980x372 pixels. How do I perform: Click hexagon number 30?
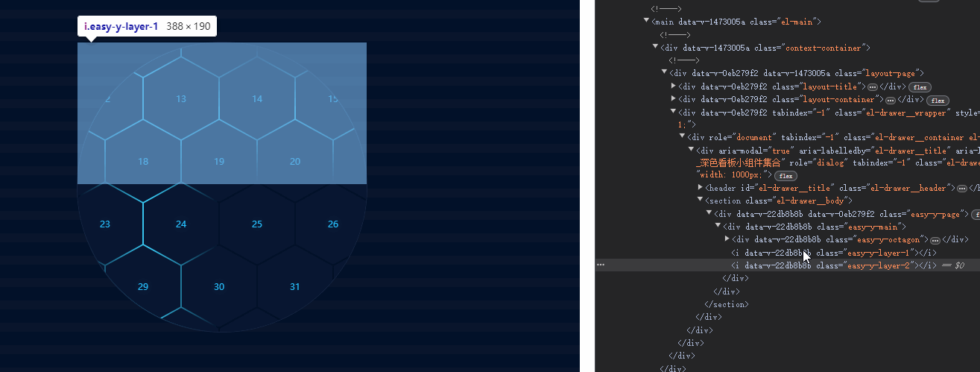(x=219, y=286)
